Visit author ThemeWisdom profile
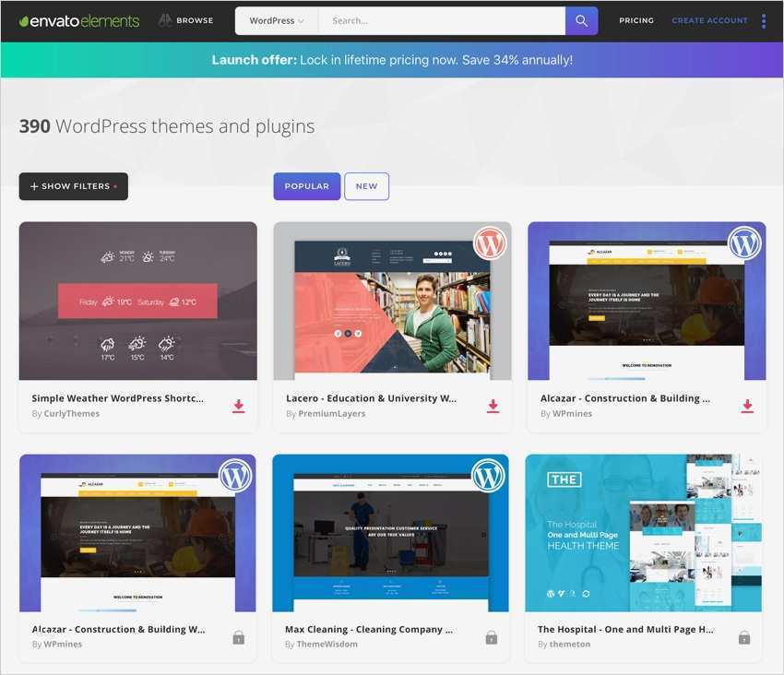 pyautogui.click(x=327, y=645)
